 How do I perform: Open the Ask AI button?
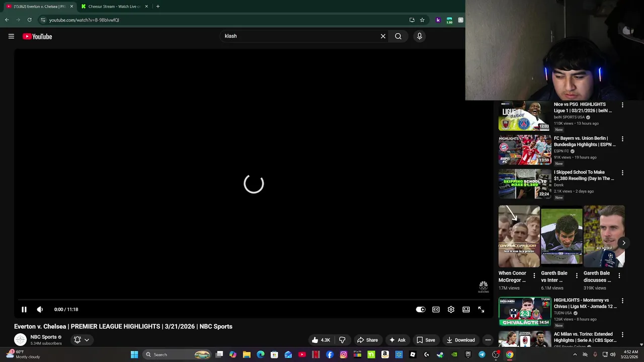pos(397,340)
